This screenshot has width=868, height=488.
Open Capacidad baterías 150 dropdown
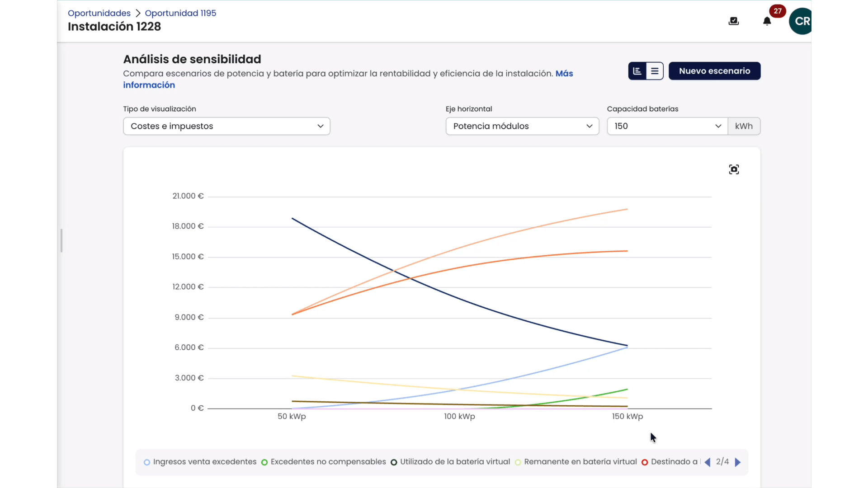667,126
